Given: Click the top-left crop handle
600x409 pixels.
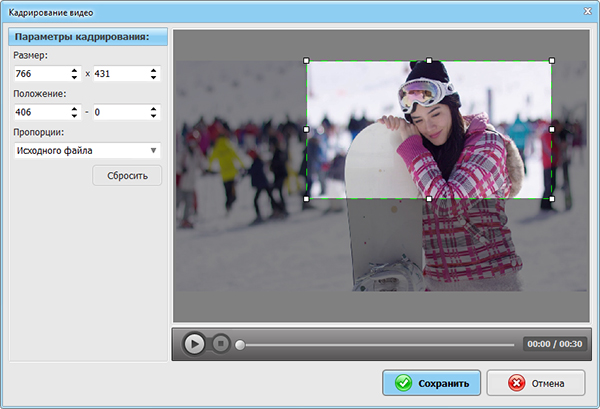Looking at the screenshot, I should pos(306,60).
